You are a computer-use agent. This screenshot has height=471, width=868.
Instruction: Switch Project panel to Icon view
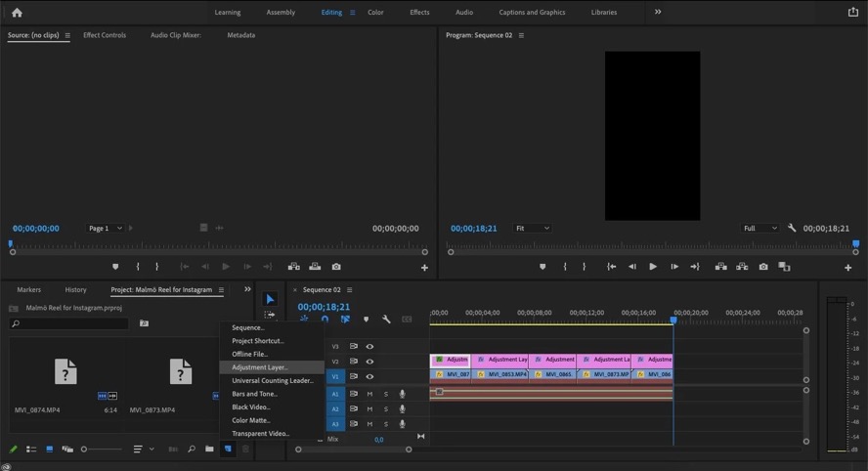click(49, 449)
